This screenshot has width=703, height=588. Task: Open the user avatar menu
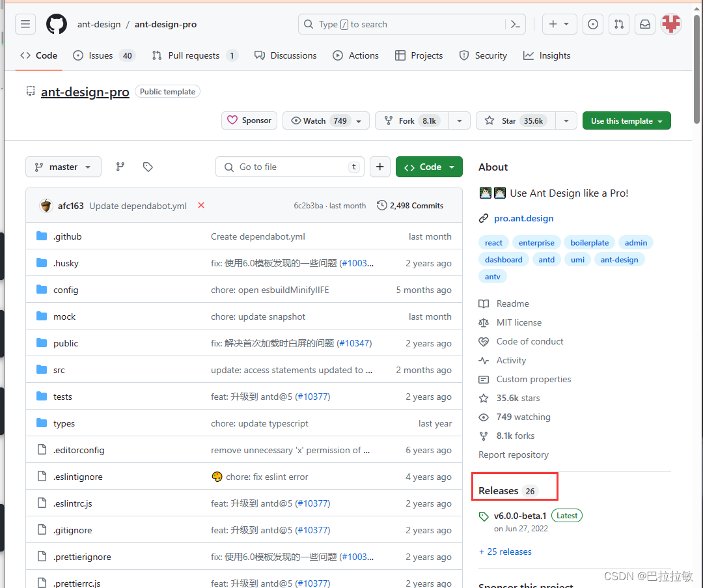point(671,24)
